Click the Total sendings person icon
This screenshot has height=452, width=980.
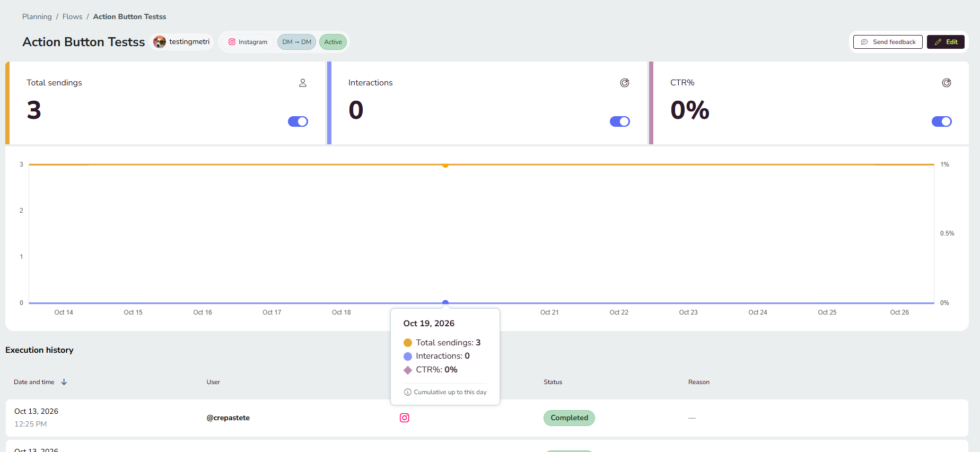[303, 83]
